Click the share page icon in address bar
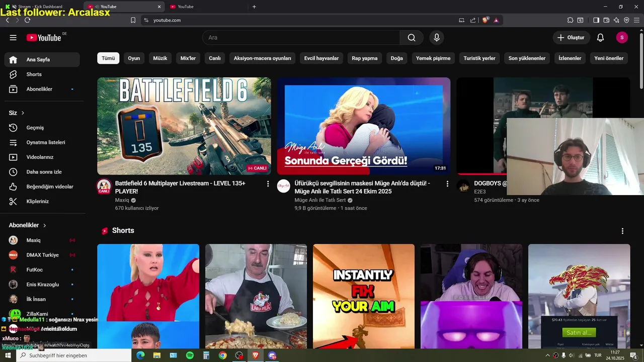 point(473,20)
